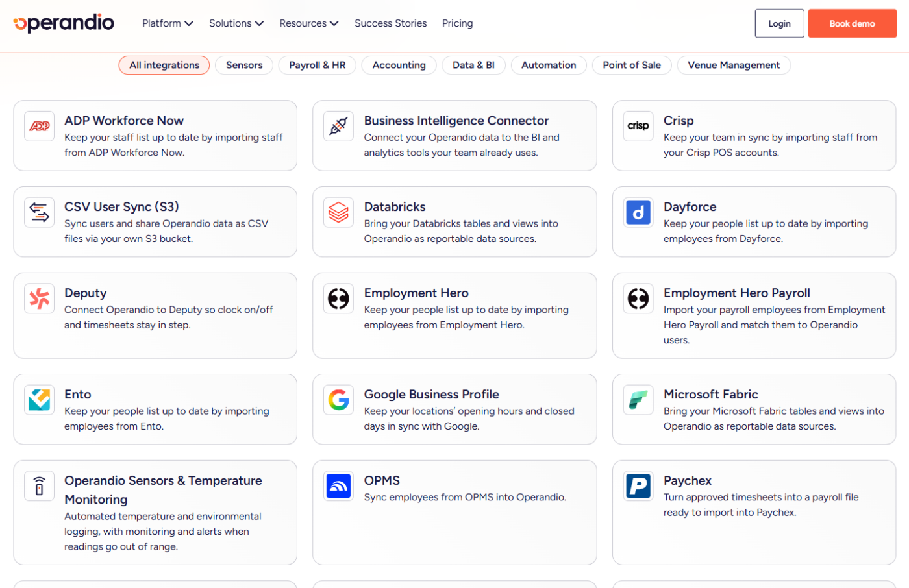Filter by Sensors category

(x=244, y=65)
